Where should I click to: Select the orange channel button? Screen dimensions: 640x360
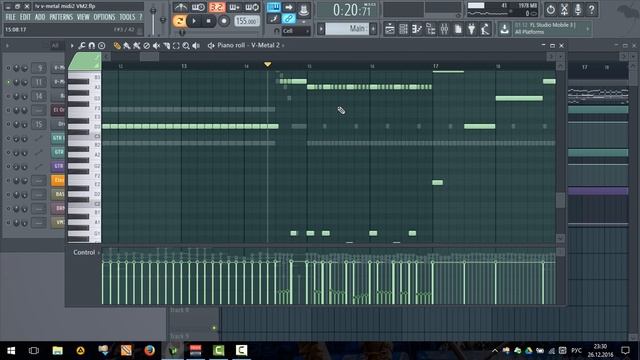click(x=58, y=180)
